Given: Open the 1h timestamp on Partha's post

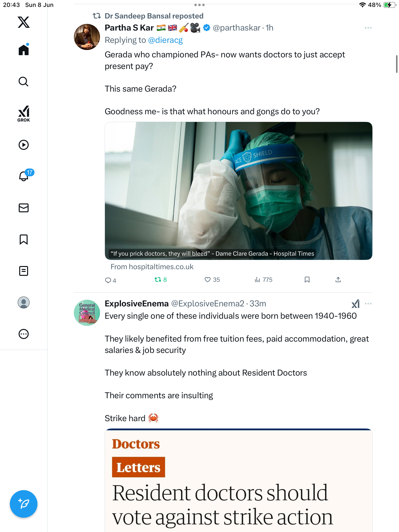Looking at the screenshot, I should coord(269,28).
